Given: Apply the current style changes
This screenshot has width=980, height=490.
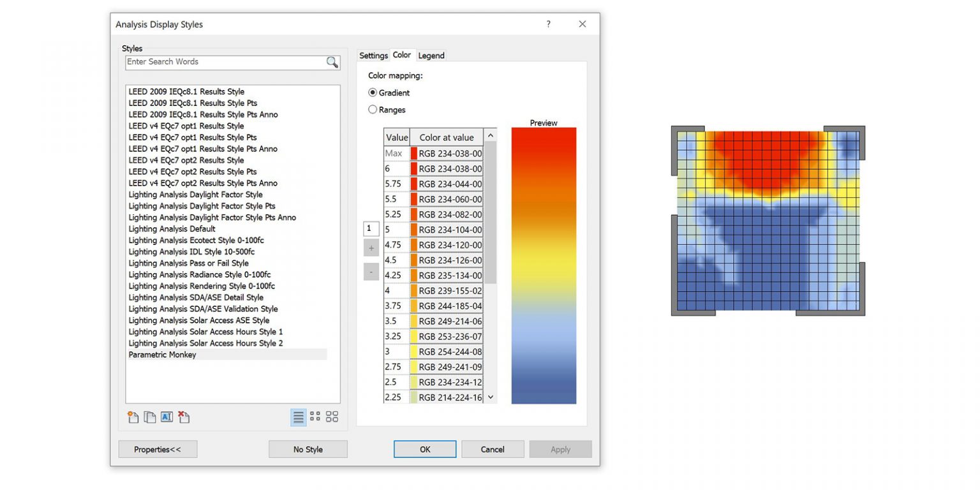Looking at the screenshot, I should click(560, 449).
